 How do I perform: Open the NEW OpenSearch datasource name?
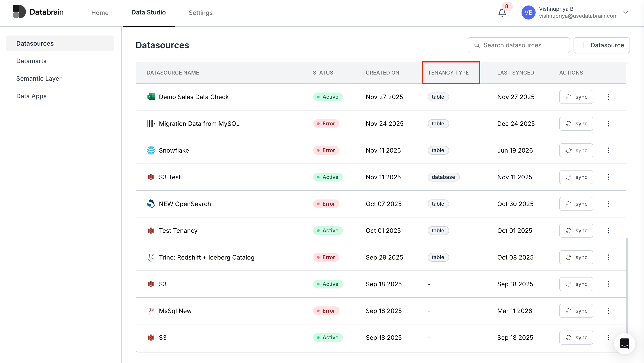coord(185,204)
